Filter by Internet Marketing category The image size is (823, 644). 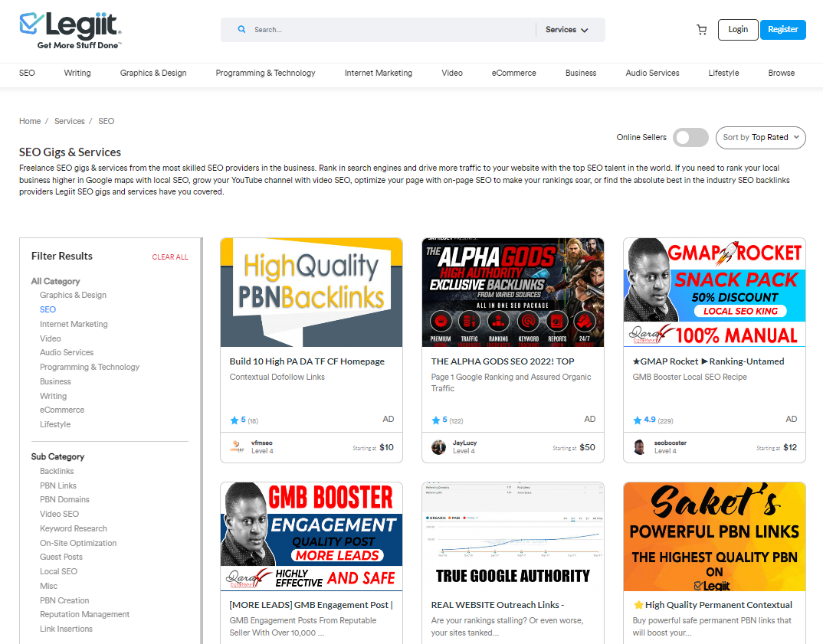[74, 324]
